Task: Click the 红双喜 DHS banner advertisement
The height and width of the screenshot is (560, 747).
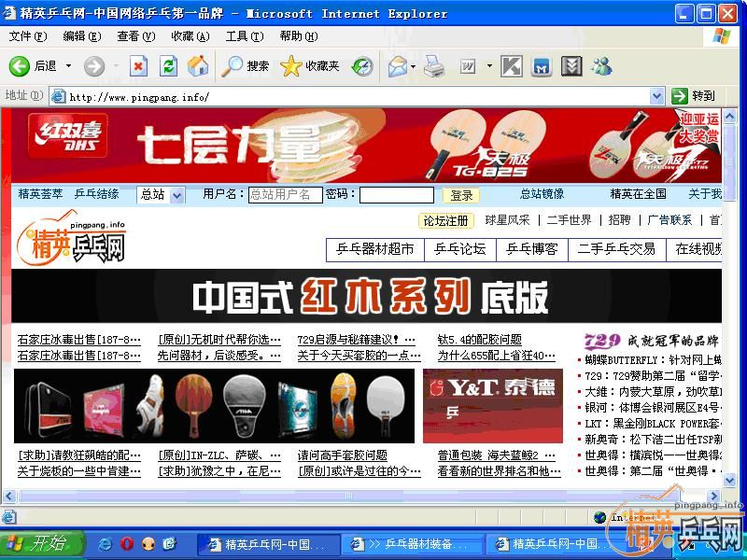Action: pos(366,146)
